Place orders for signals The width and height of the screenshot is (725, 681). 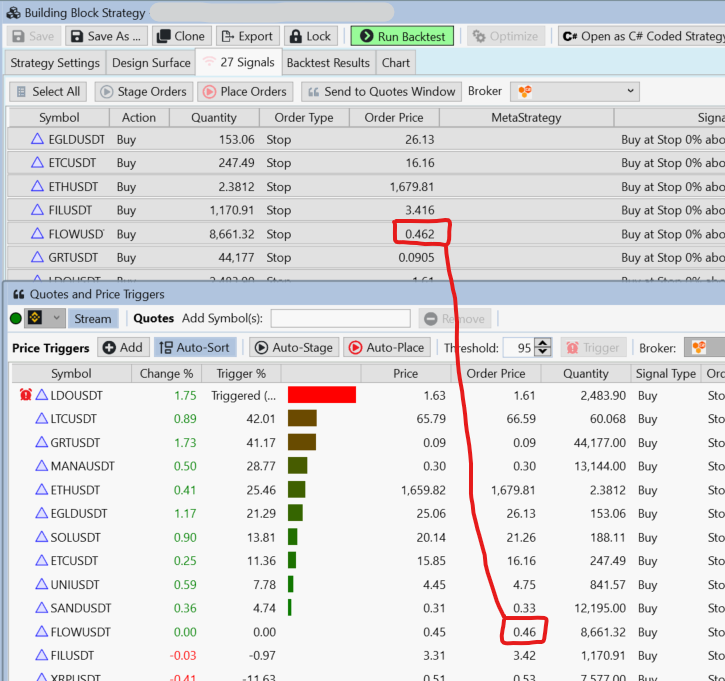[x=246, y=91]
